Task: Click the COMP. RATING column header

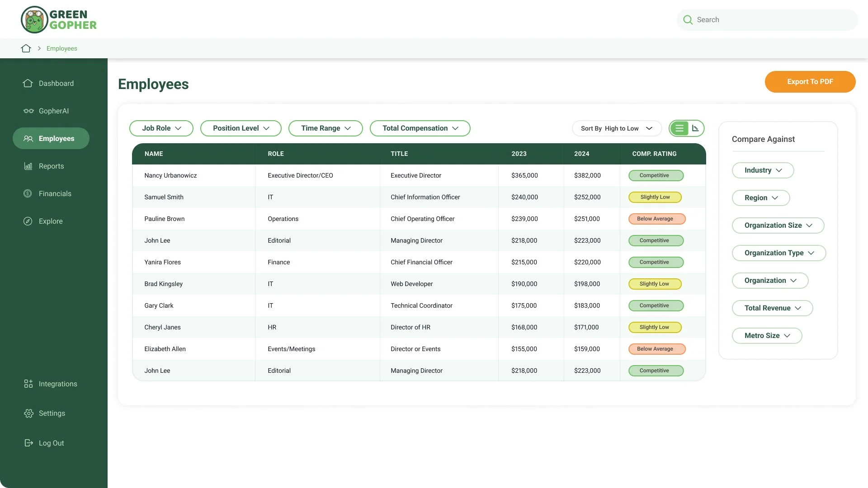Action: (x=654, y=154)
